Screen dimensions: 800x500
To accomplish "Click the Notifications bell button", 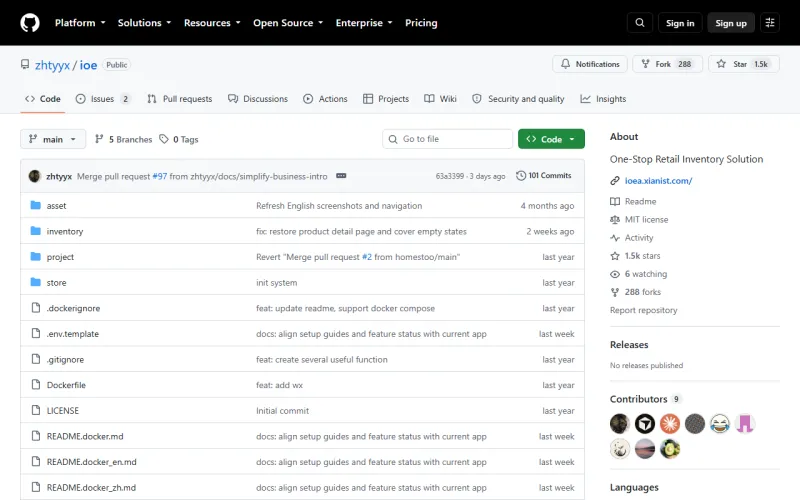I will [x=590, y=64].
